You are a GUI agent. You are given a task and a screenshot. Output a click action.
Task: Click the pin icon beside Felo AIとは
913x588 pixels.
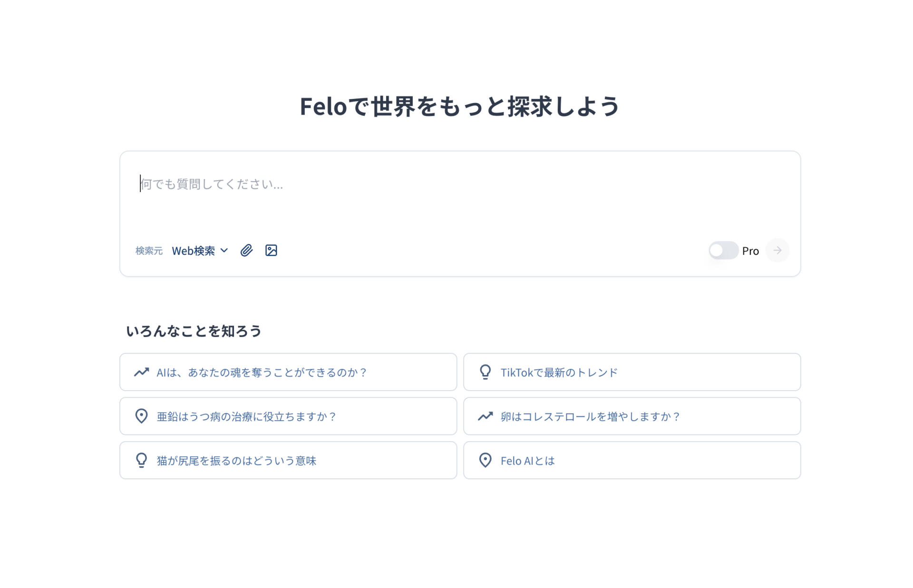[486, 460]
